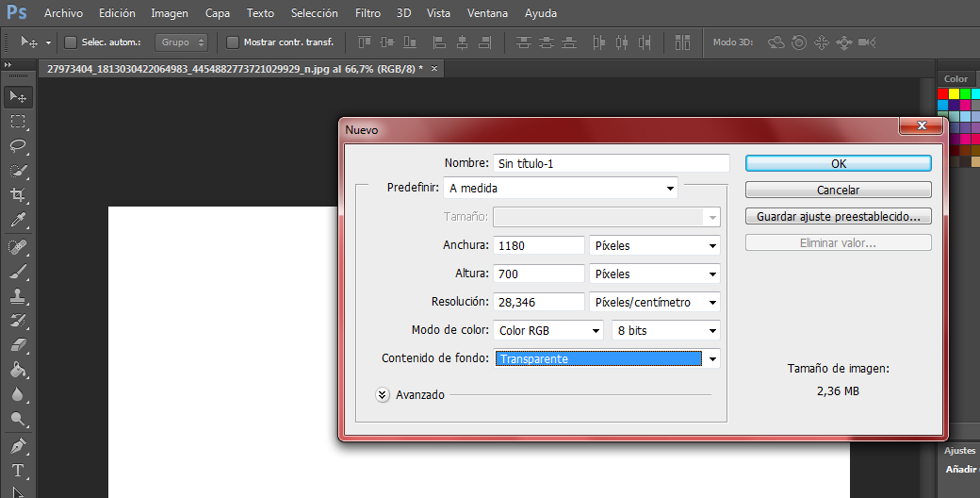Toggle Mostrar contr. transf. checkbox
The width and height of the screenshot is (980, 498).
tap(233, 42)
